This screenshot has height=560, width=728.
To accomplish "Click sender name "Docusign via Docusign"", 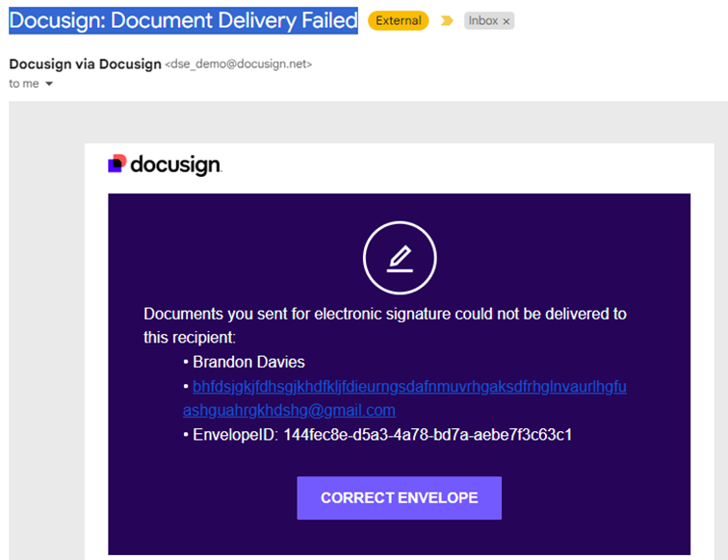I will tap(85, 64).
